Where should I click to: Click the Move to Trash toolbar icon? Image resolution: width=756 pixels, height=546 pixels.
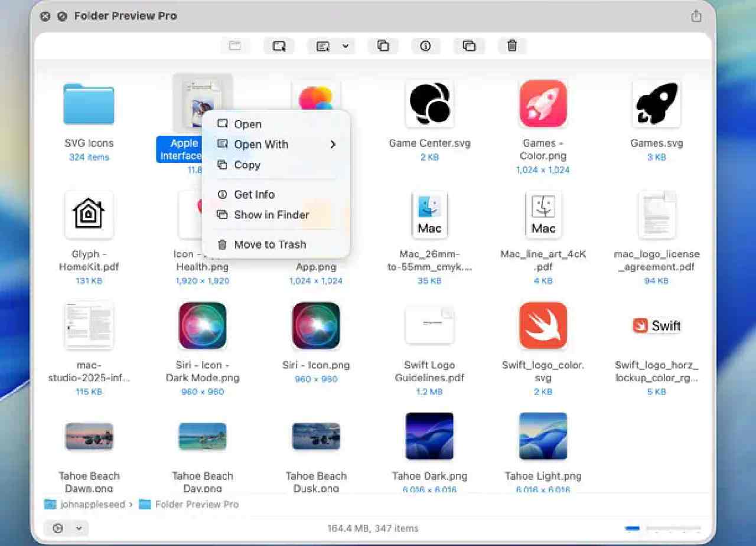click(x=512, y=46)
